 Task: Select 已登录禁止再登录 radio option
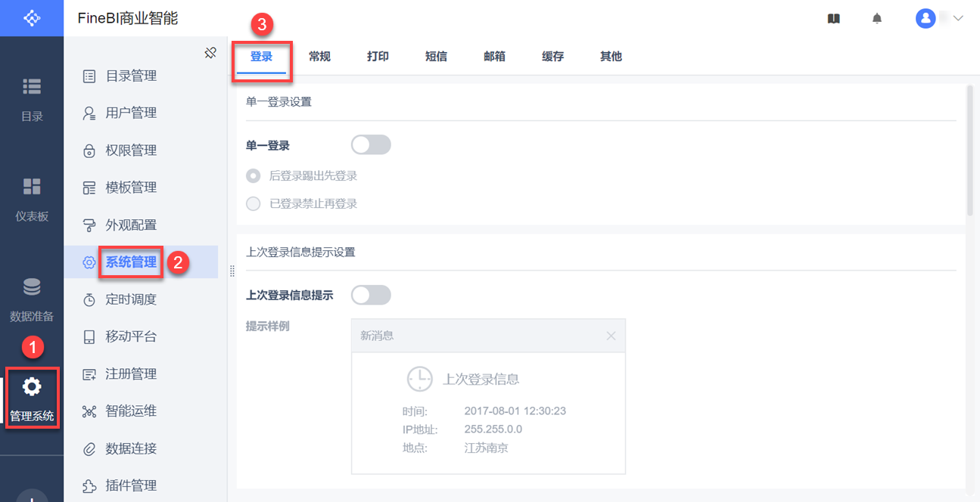click(x=254, y=204)
